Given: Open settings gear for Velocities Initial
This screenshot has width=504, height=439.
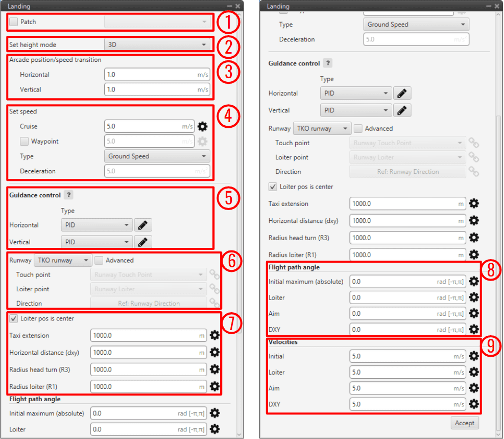Looking at the screenshot, I should click(x=474, y=356).
